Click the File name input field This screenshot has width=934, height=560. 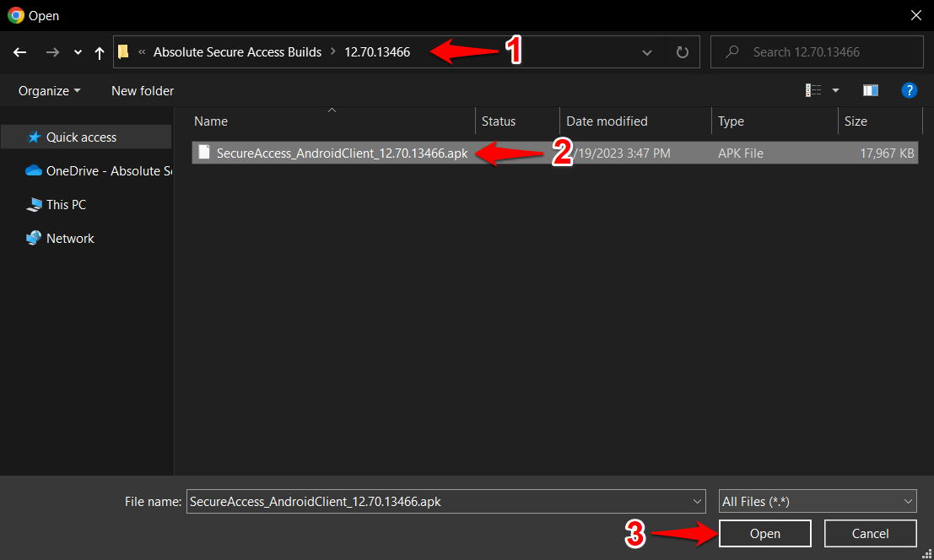point(445,502)
